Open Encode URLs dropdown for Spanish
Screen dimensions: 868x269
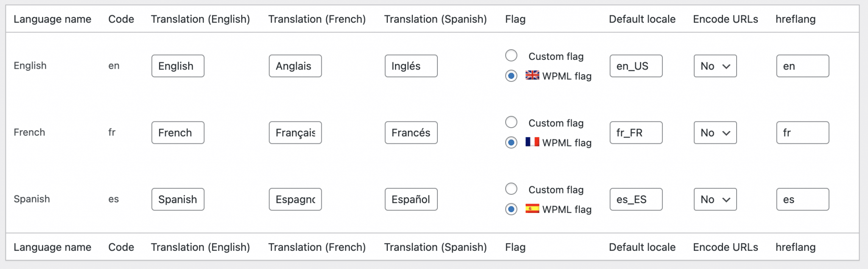coord(715,199)
